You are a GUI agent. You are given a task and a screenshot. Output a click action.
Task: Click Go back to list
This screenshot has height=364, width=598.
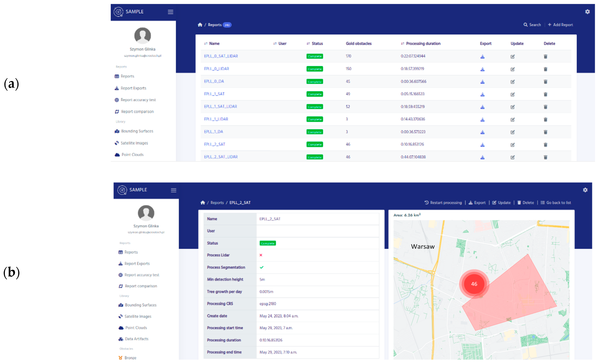556,203
